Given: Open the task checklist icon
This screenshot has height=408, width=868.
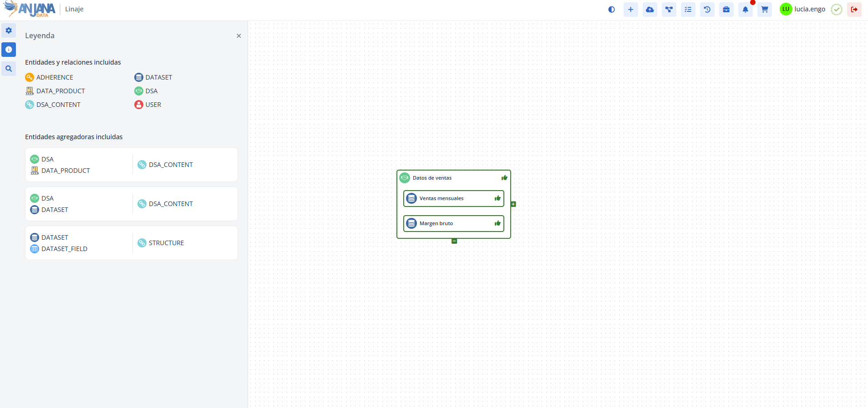Looking at the screenshot, I should pyautogui.click(x=688, y=10).
